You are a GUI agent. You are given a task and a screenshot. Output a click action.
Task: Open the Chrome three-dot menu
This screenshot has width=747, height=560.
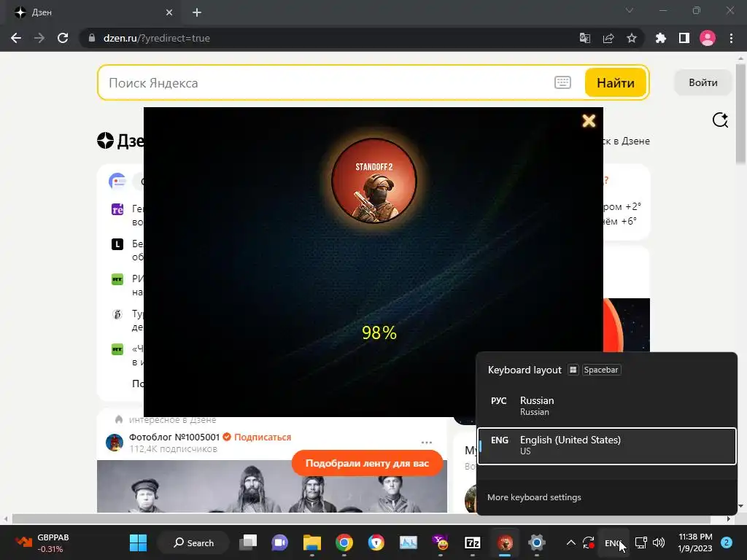tap(731, 38)
